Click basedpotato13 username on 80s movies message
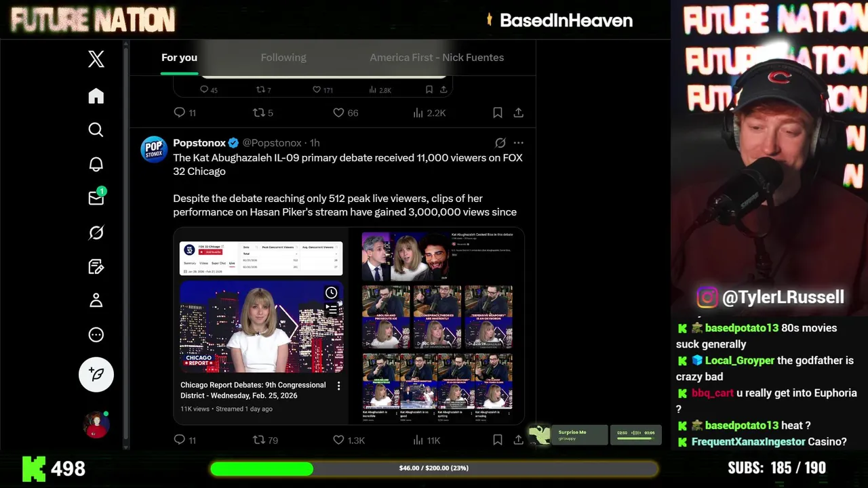The height and width of the screenshot is (488, 868). pyautogui.click(x=742, y=328)
